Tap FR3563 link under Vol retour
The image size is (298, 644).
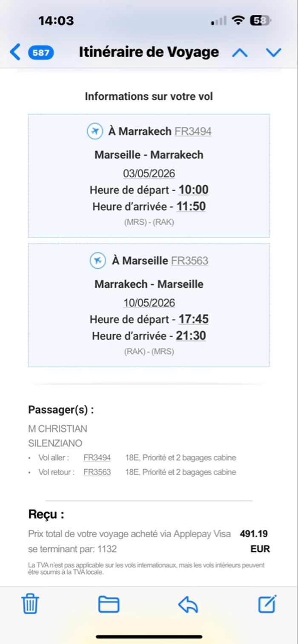point(97,472)
